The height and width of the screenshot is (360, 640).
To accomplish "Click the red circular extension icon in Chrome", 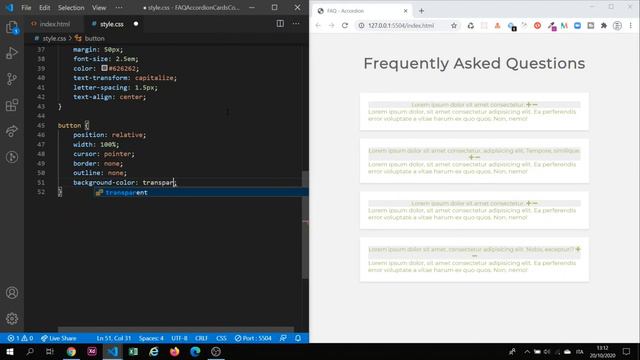I will coord(538,25).
